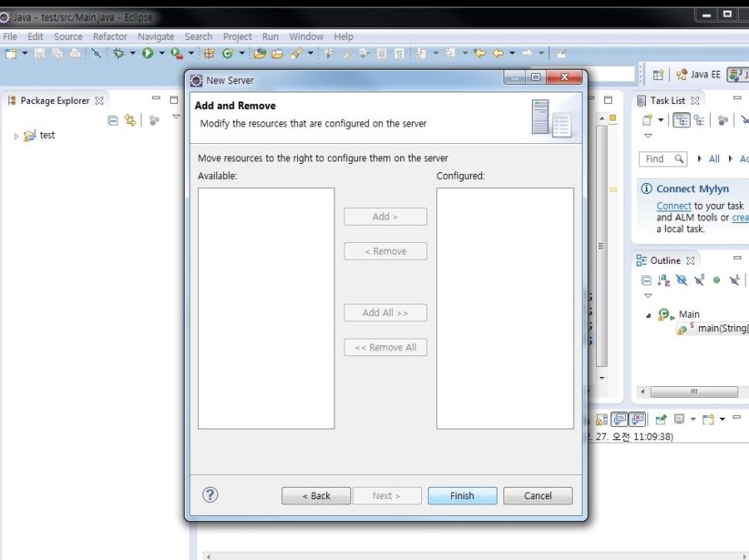Viewport: 749px width, 560px height.
Task: Select the Package Explorer tab
Action: coord(55,101)
